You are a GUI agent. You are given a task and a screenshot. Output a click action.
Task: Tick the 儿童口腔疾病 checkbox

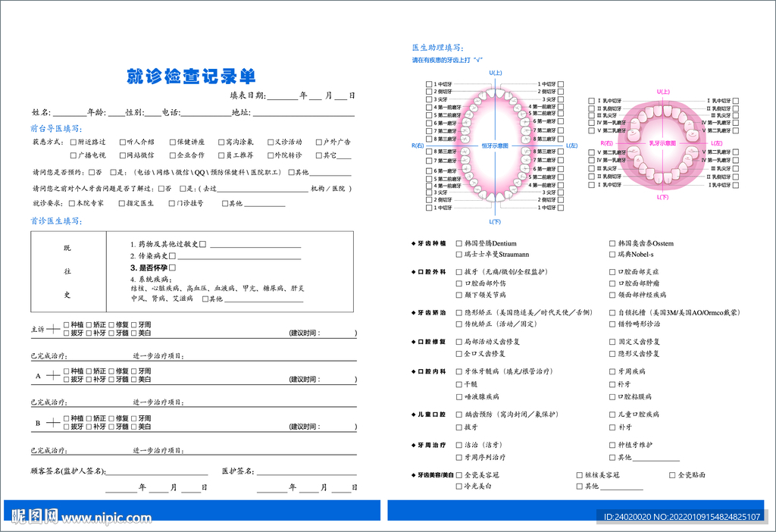point(612,415)
